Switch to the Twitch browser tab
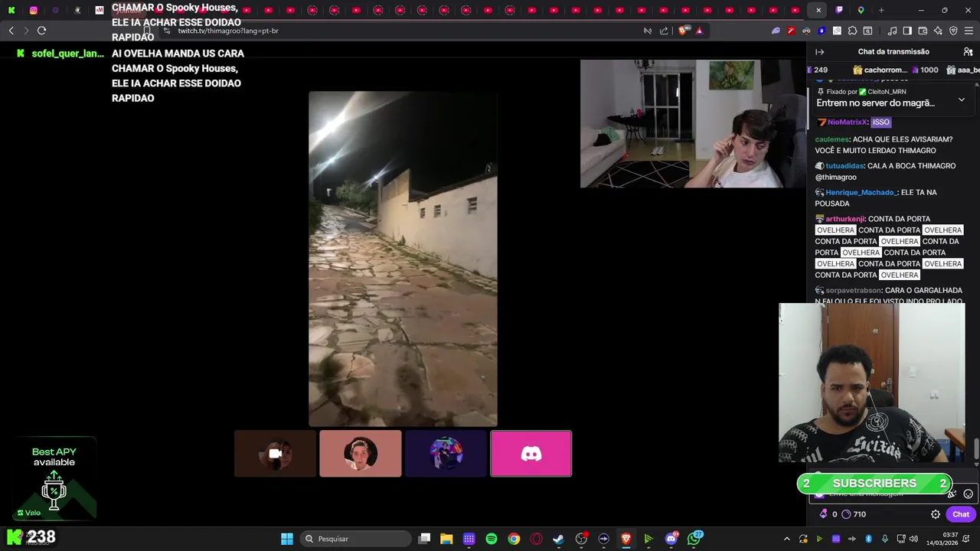This screenshot has width=980, height=551. tap(839, 10)
